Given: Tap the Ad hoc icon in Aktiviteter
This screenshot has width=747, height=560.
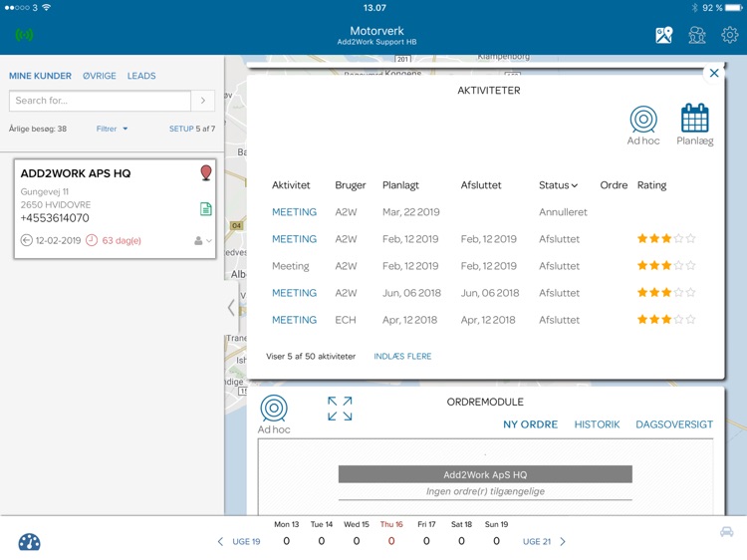Looking at the screenshot, I should (x=643, y=121).
